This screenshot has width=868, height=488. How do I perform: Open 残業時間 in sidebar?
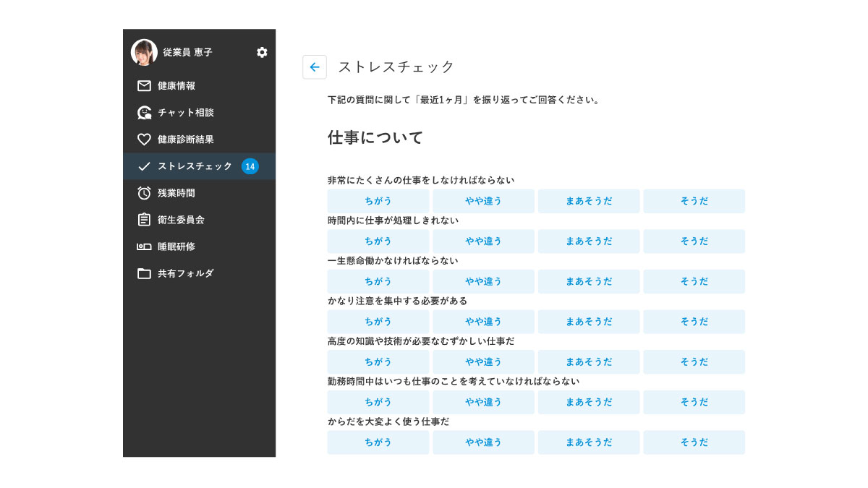(199, 193)
